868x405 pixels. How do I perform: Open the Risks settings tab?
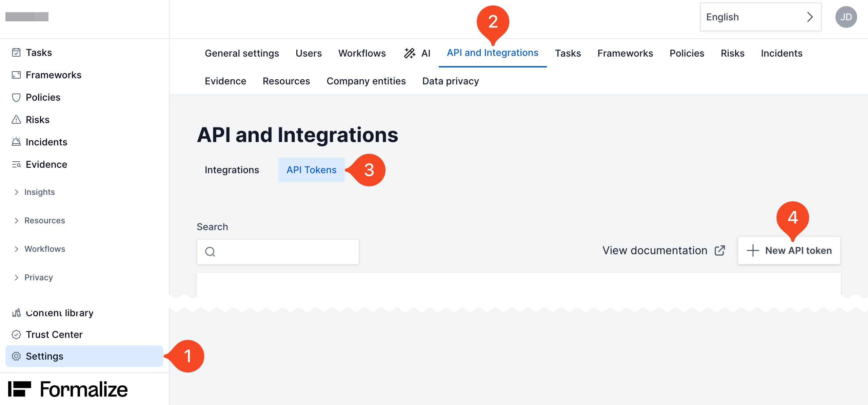click(732, 53)
